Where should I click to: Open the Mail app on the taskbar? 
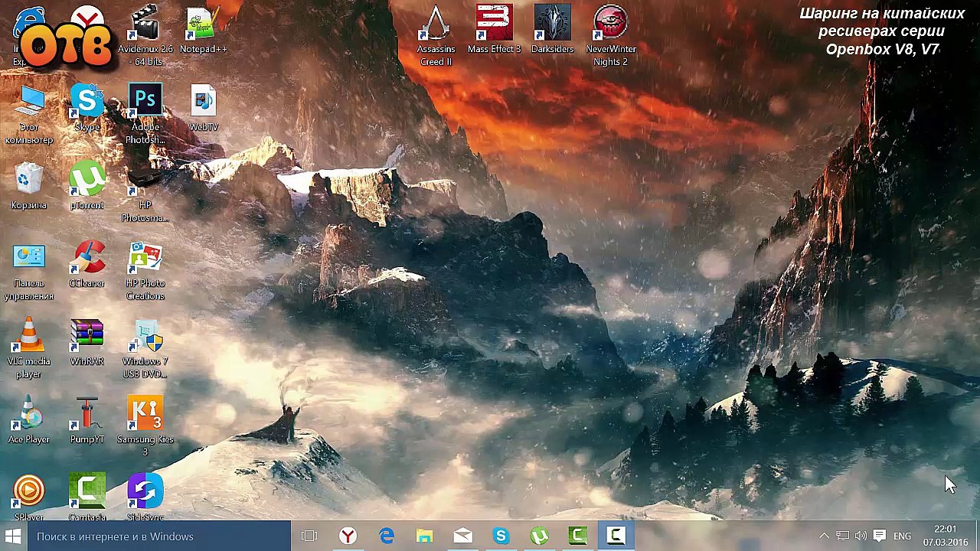point(462,536)
